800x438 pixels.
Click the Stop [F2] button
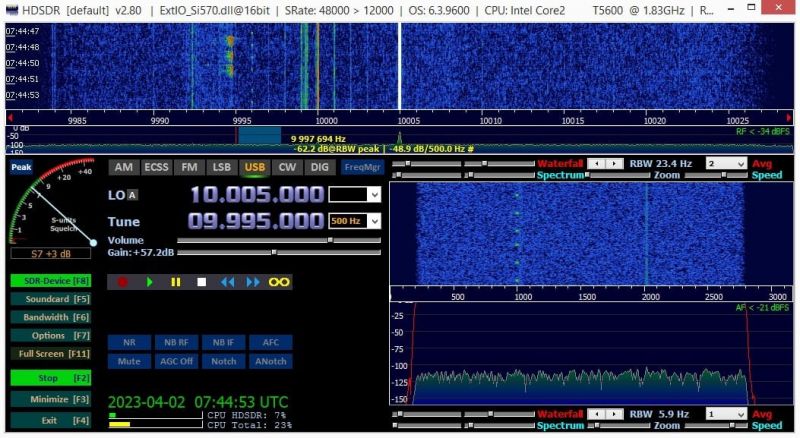(51, 378)
